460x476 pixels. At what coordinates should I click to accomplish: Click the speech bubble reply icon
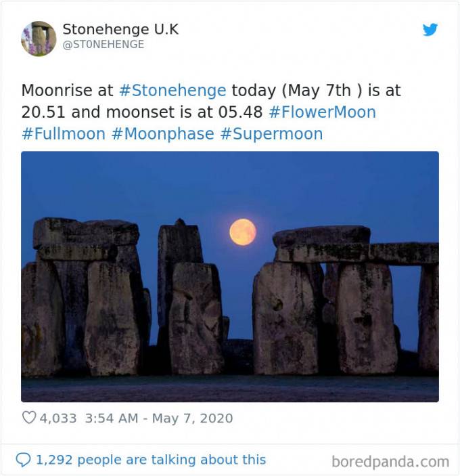pyautogui.click(x=23, y=460)
